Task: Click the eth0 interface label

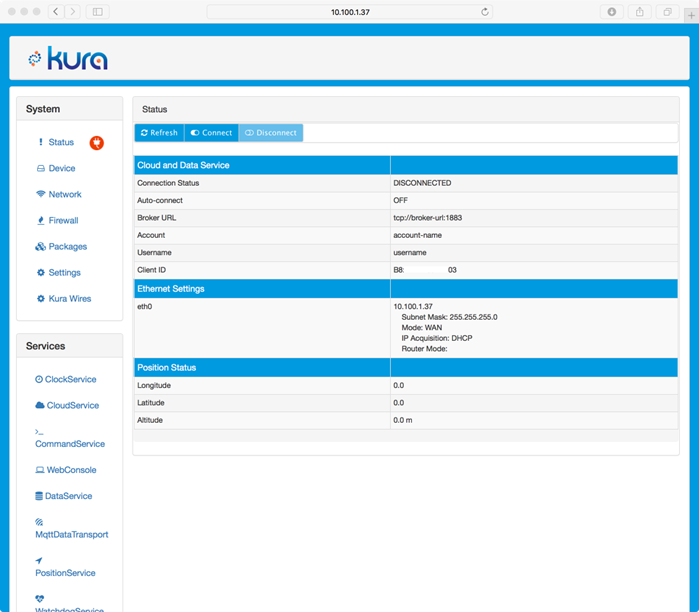Action: 144,307
